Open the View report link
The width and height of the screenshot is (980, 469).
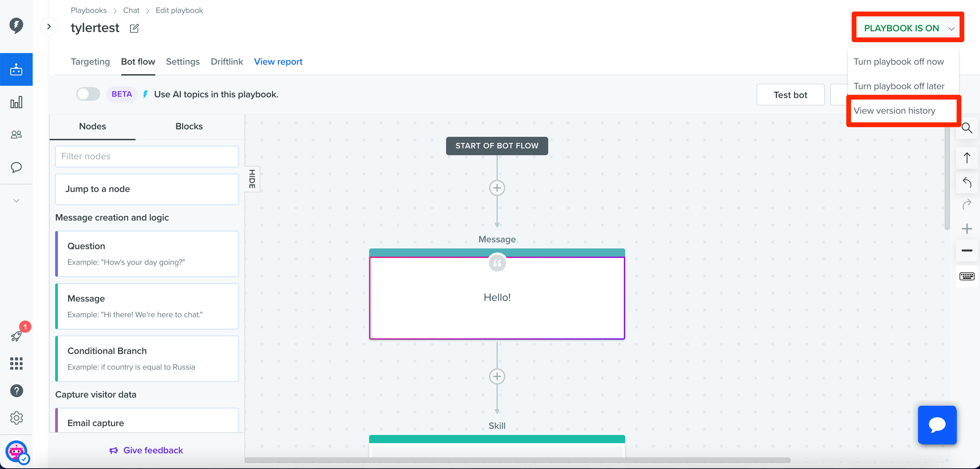click(278, 62)
